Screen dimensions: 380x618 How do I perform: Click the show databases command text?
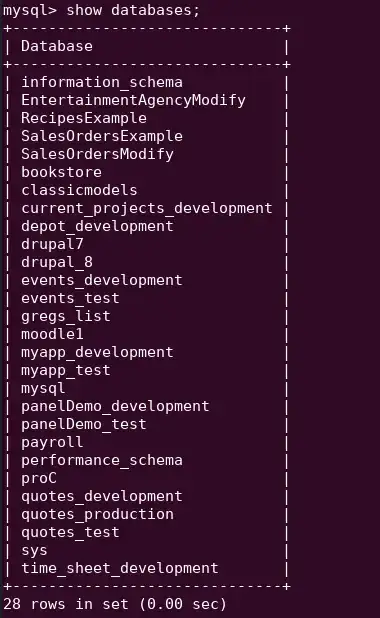(x=133, y=10)
